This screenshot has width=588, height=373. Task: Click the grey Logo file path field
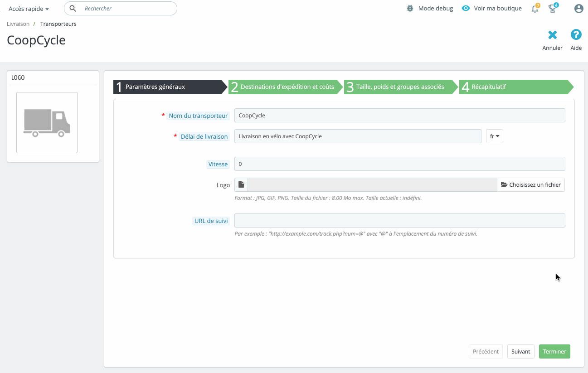click(373, 184)
